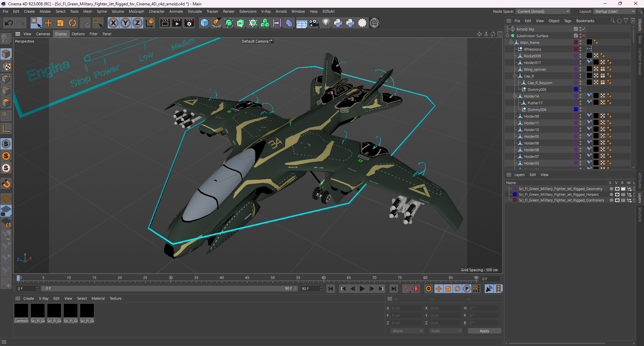Open the Layout Startup dropdown

[x=614, y=11]
